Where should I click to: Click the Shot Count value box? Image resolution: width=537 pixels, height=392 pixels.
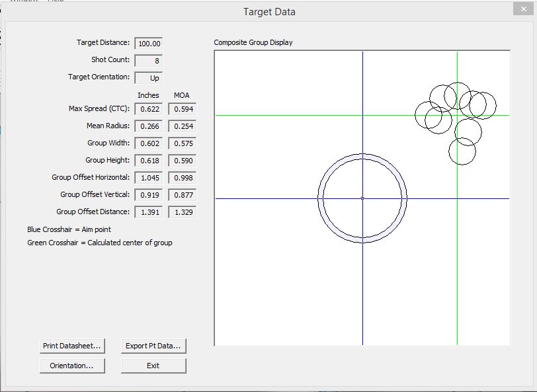148,61
